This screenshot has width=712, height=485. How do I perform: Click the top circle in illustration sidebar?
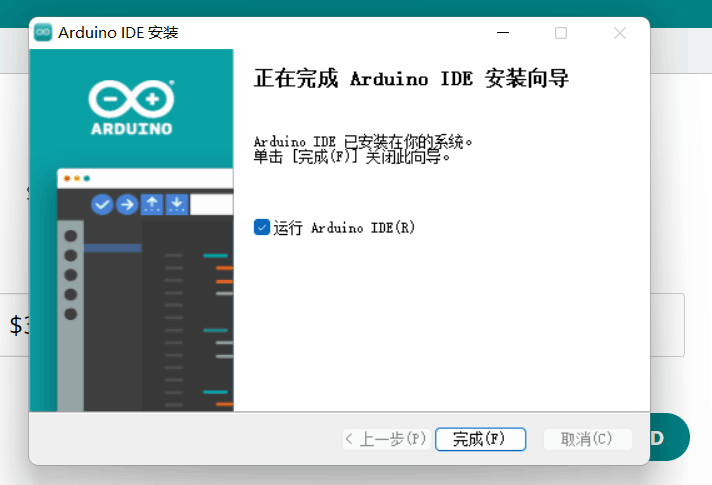(x=71, y=237)
